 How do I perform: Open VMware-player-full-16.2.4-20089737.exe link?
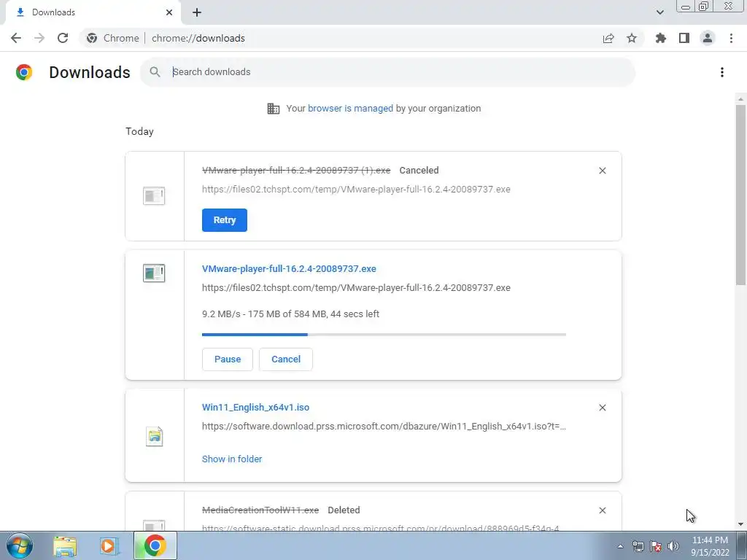click(x=289, y=268)
